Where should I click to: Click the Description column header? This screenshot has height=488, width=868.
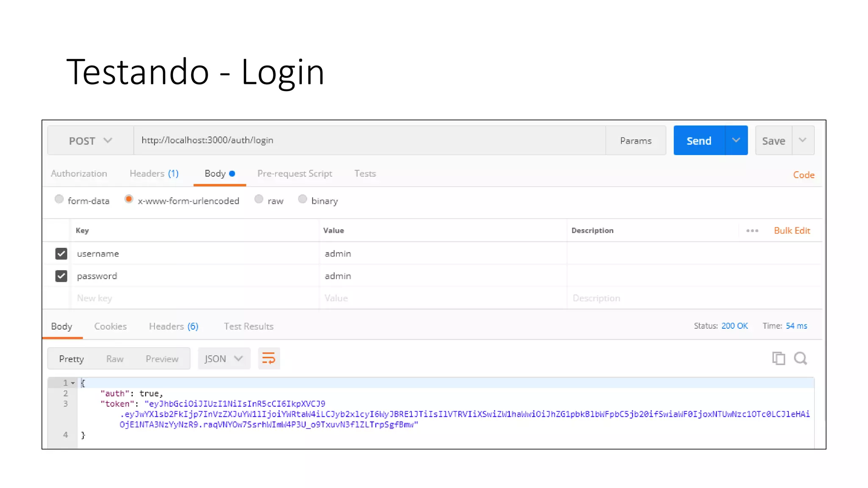click(592, 230)
